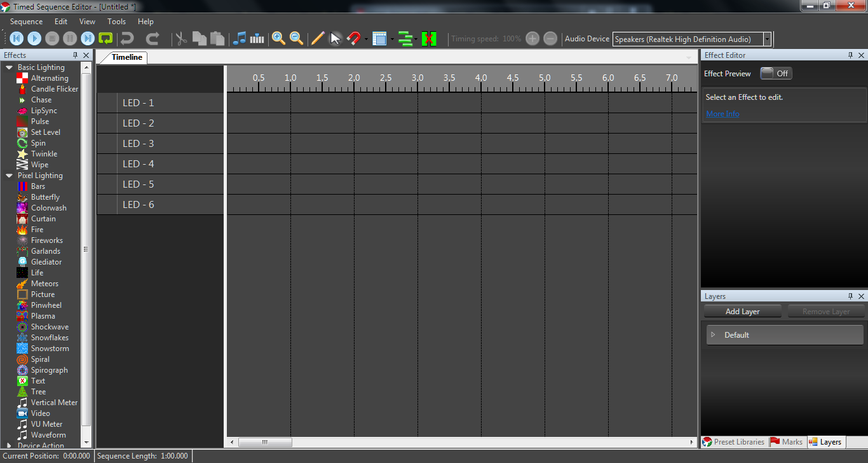Click the Play button in the toolbar

point(34,39)
